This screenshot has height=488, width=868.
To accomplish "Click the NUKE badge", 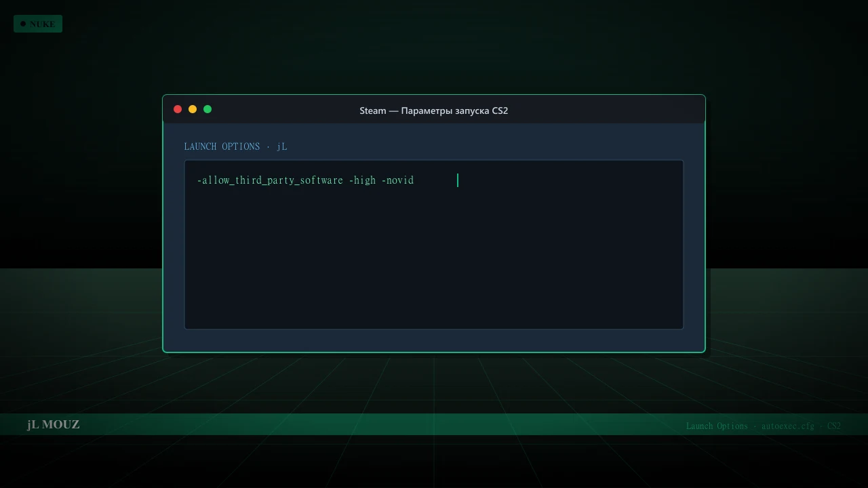I will click(38, 24).
